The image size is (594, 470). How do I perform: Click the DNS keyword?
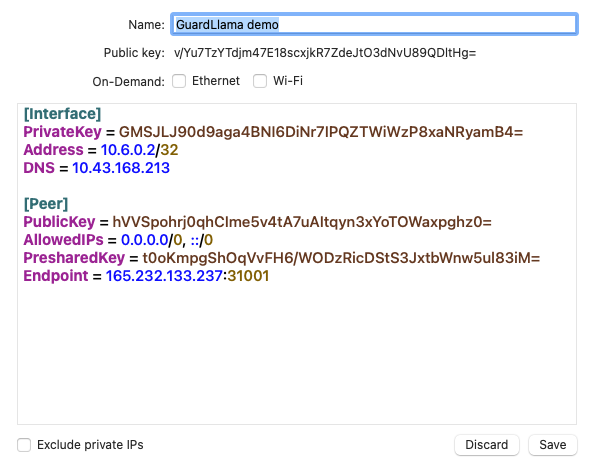point(39,168)
